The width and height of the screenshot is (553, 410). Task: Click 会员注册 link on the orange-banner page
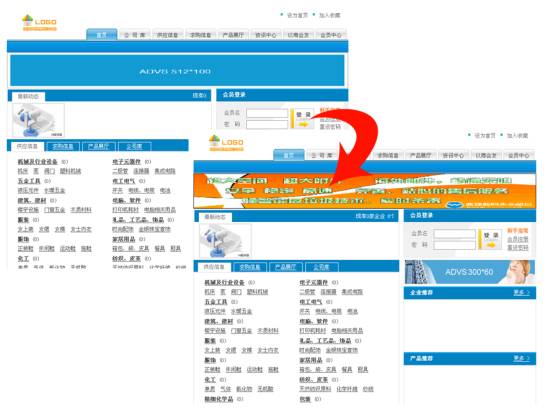[518, 239]
